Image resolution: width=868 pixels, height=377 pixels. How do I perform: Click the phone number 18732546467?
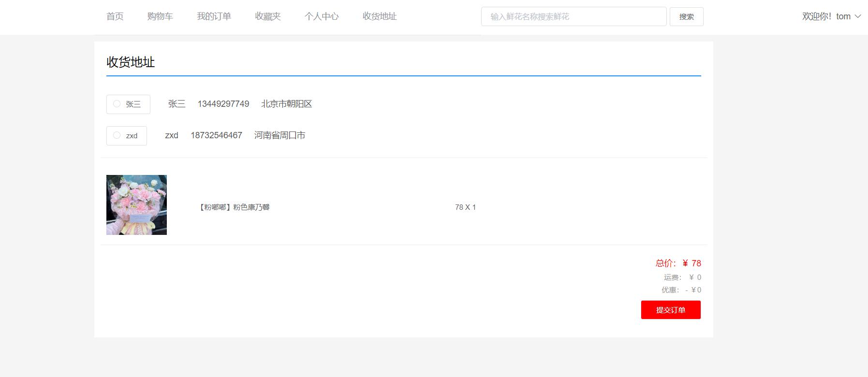pyautogui.click(x=216, y=135)
